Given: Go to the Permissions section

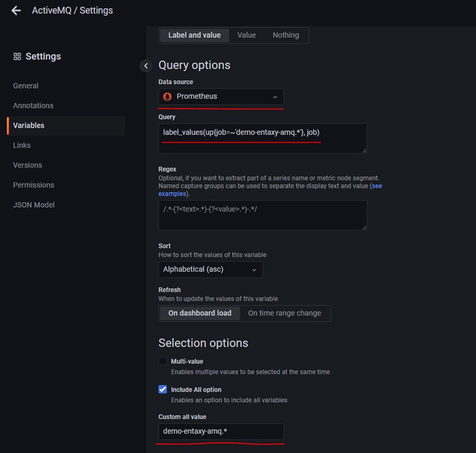Looking at the screenshot, I should tap(33, 185).
